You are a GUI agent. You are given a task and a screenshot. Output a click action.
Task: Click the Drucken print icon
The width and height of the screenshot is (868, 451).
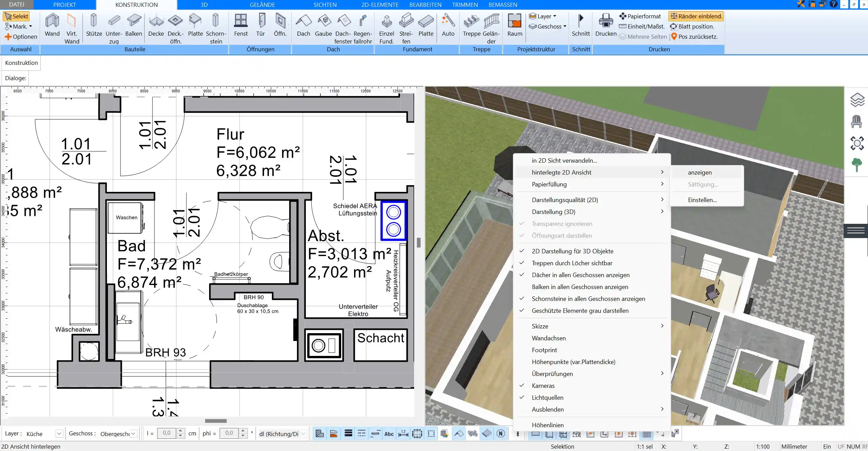(606, 25)
